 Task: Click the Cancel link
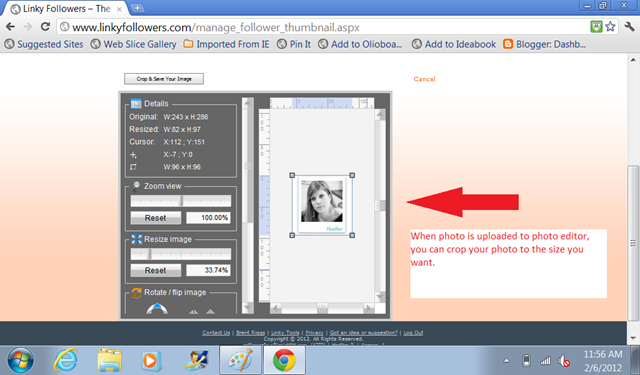[x=424, y=79]
